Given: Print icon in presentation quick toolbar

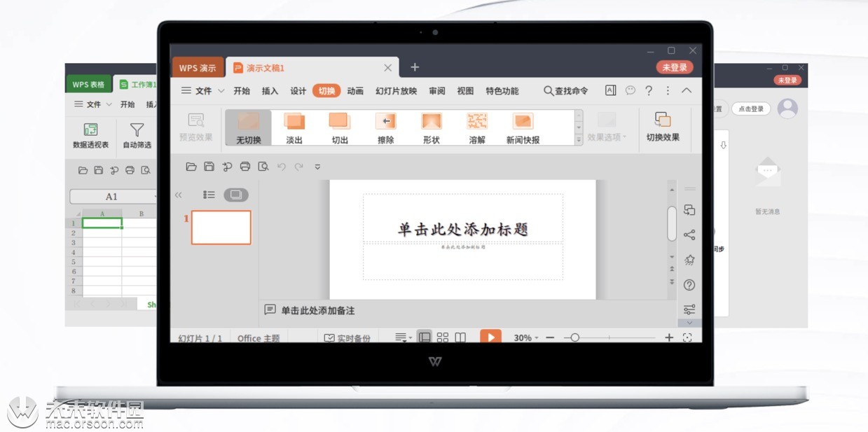Looking at the screenshot, I should tap(244, 167).
